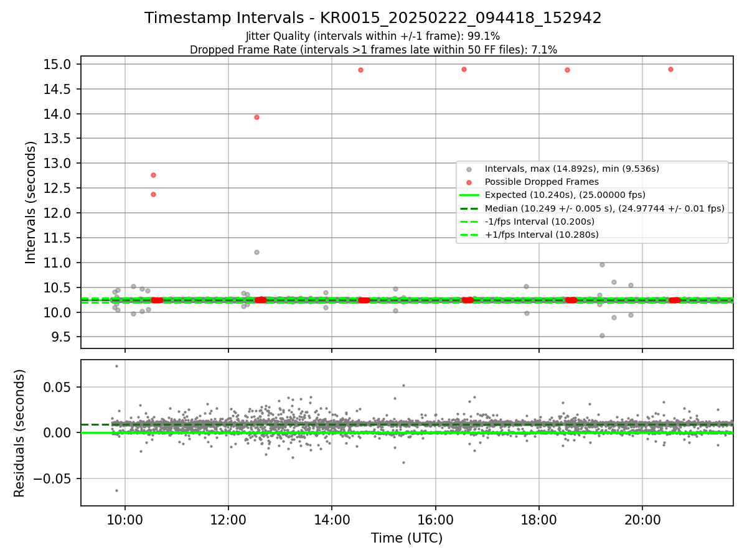Click legend entry '-1/fps Interval (10.200s)'

pyautogui.click(x=539, y=222)
